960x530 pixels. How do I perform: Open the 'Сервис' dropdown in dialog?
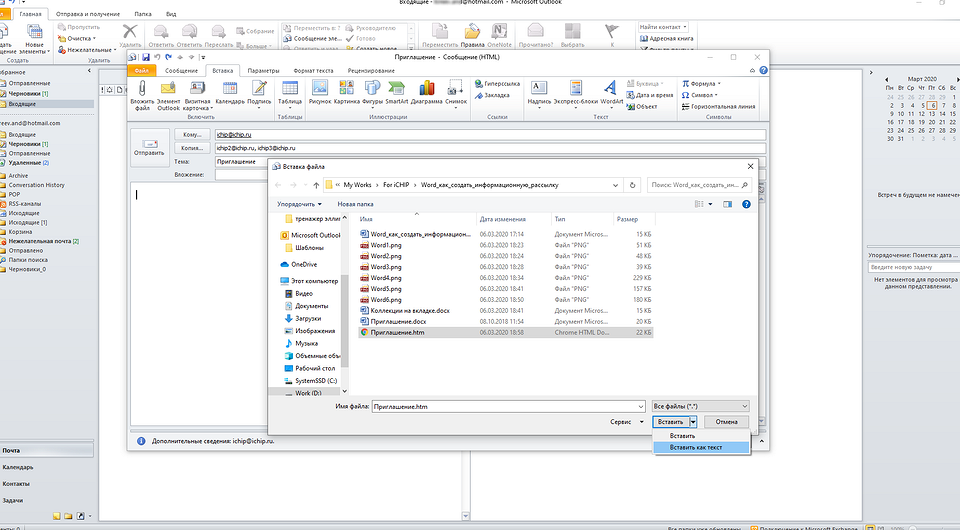[625, 422]
